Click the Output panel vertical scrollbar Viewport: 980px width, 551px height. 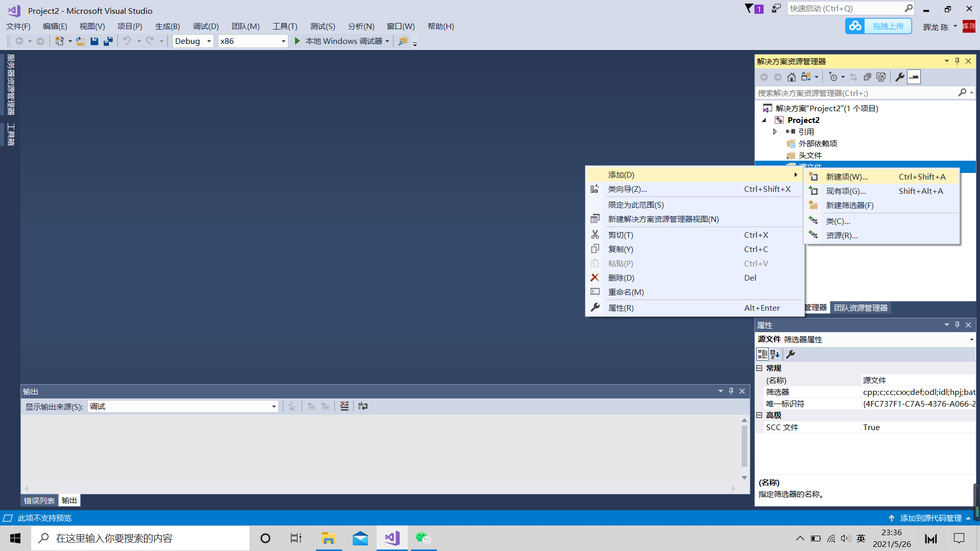click(744, 446)
